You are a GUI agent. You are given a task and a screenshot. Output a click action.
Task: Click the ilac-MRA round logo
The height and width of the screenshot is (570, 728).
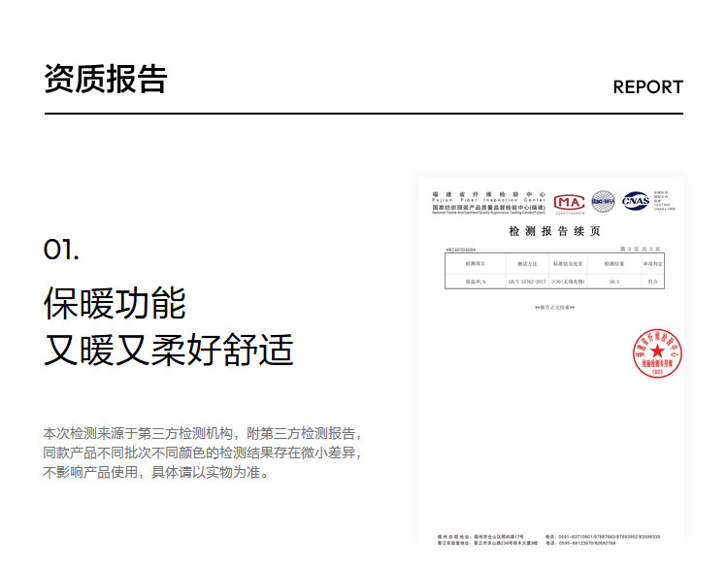603,201
